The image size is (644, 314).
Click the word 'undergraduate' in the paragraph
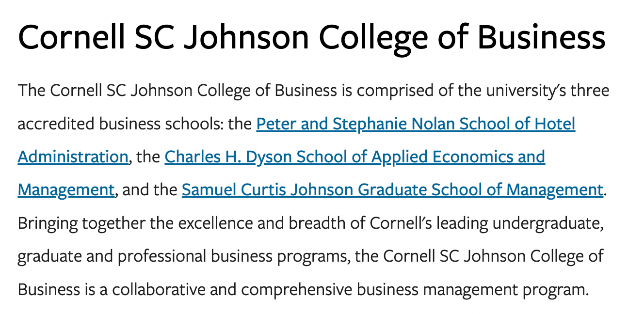coord(549,223)
